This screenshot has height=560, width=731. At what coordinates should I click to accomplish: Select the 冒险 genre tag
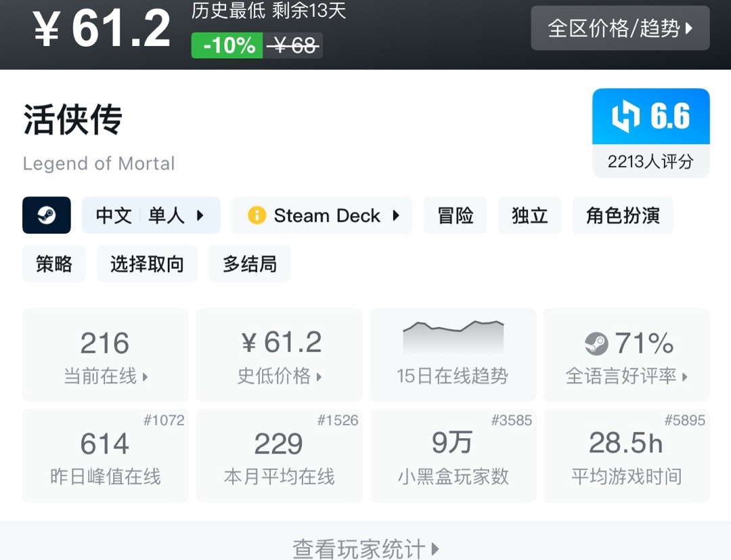coord(455,215)
